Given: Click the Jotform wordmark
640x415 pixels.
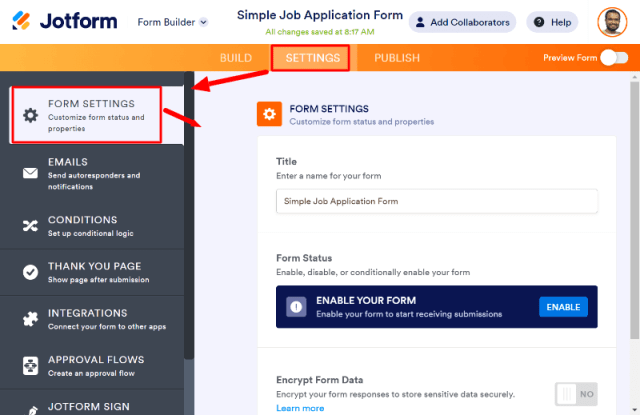Looking at the screenshot, I should tap(79, 21).
